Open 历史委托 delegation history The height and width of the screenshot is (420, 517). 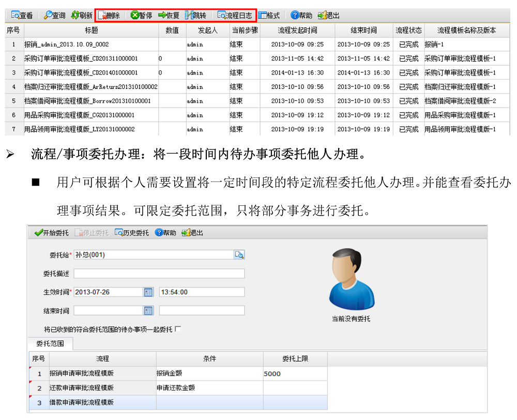(132, 233)
